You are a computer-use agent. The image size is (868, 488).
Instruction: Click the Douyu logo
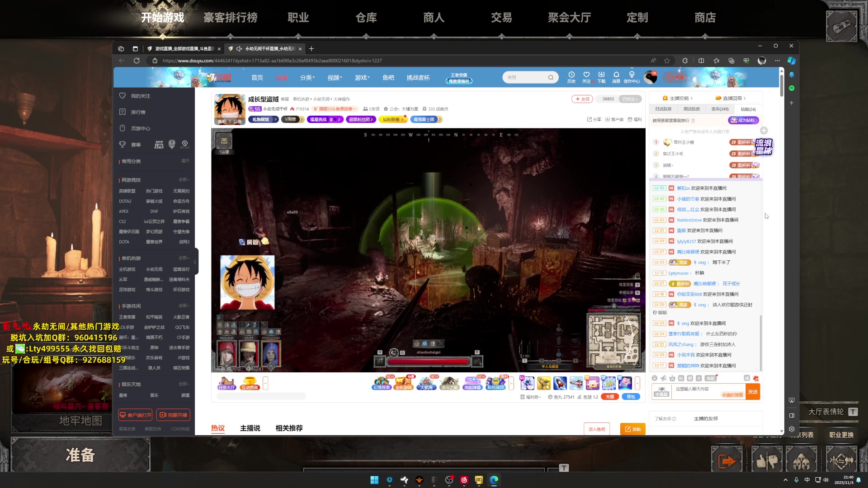click(219, 78)
